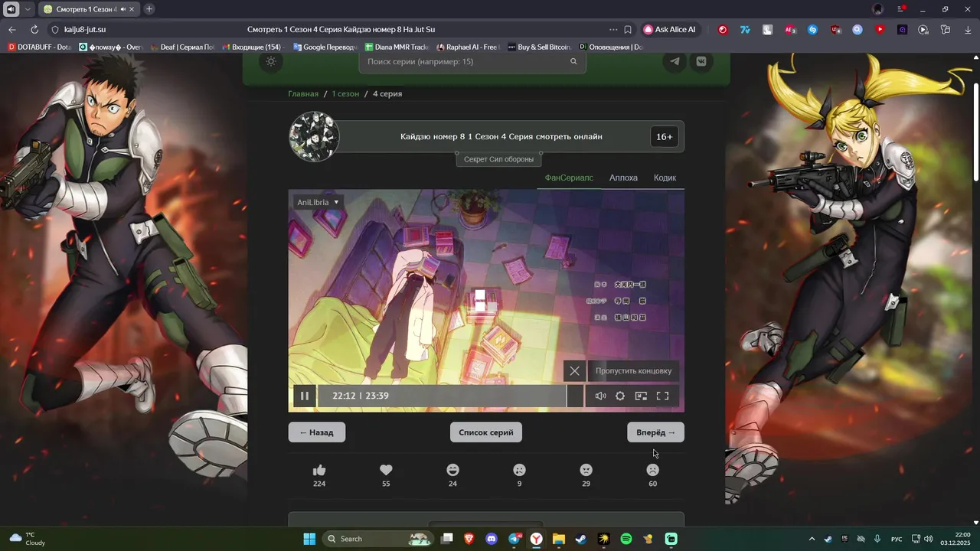
Task: Switch input language from РУС
Action: click(x=897, y=539)
